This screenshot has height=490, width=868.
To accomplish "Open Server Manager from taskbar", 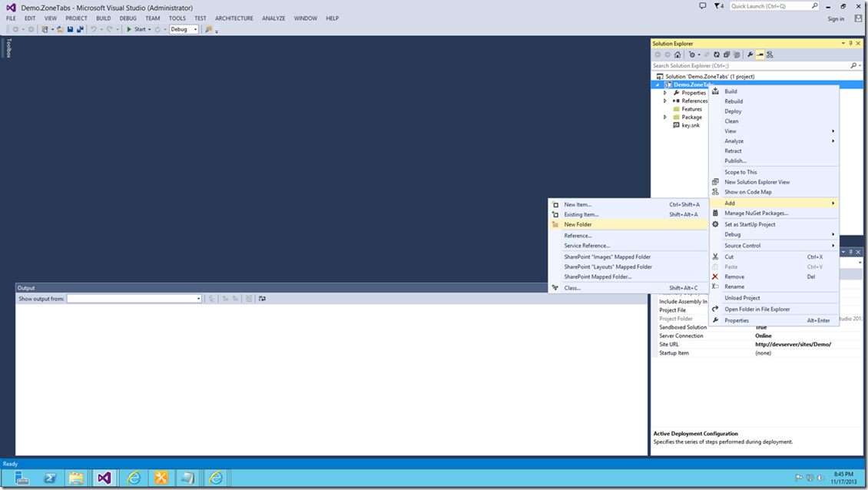I will (x=22, y=478).
